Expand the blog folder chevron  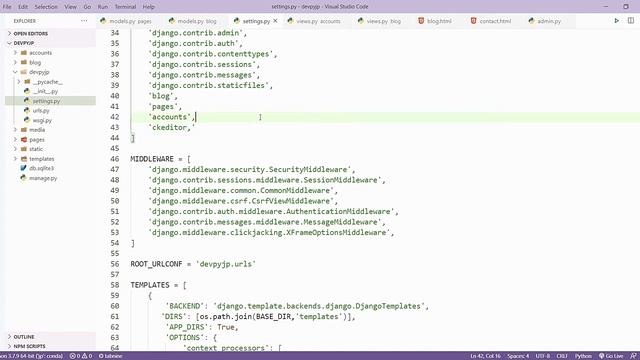coord(16,62)
